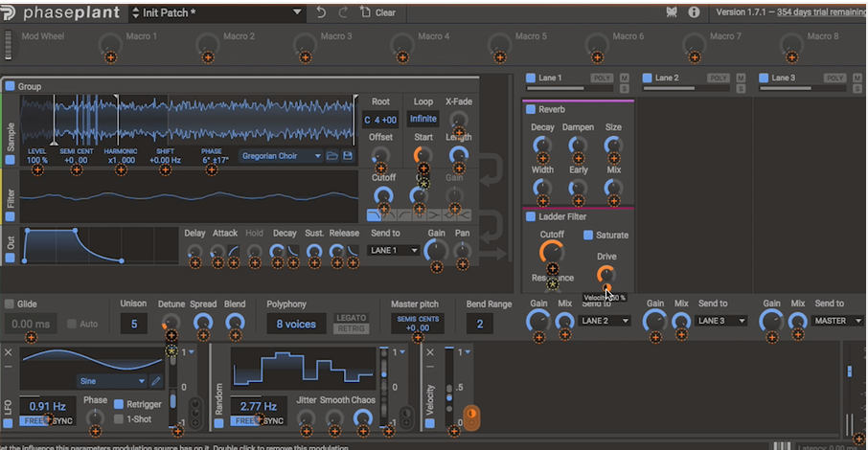Add modulation to Macro 4 plus icon
Viewport: 868px width, 450px height.
click(402, 57)
